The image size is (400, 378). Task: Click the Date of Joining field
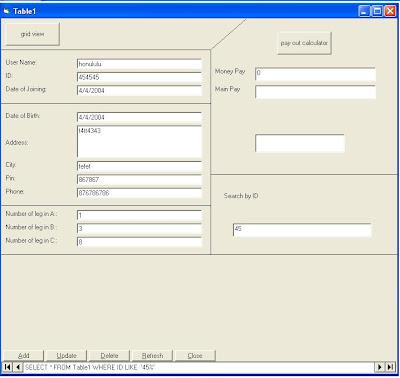point(139,91)
